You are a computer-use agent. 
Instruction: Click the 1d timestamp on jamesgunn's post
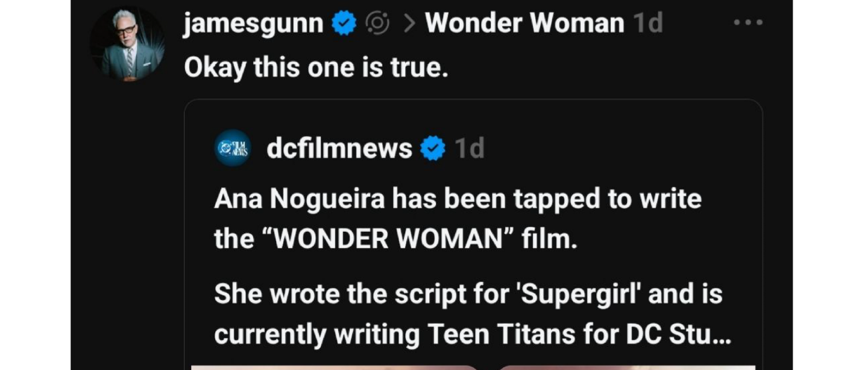[x=648, y=24]
